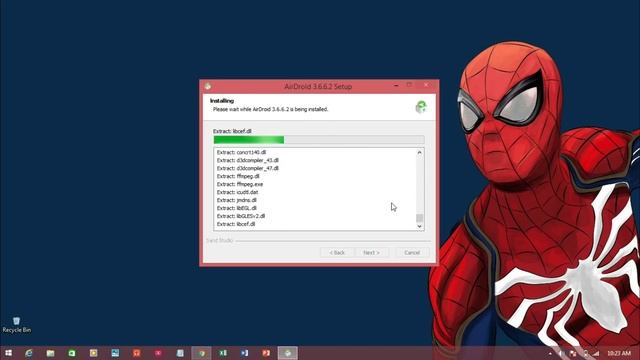Open Action Center flag in system tray

573,353
